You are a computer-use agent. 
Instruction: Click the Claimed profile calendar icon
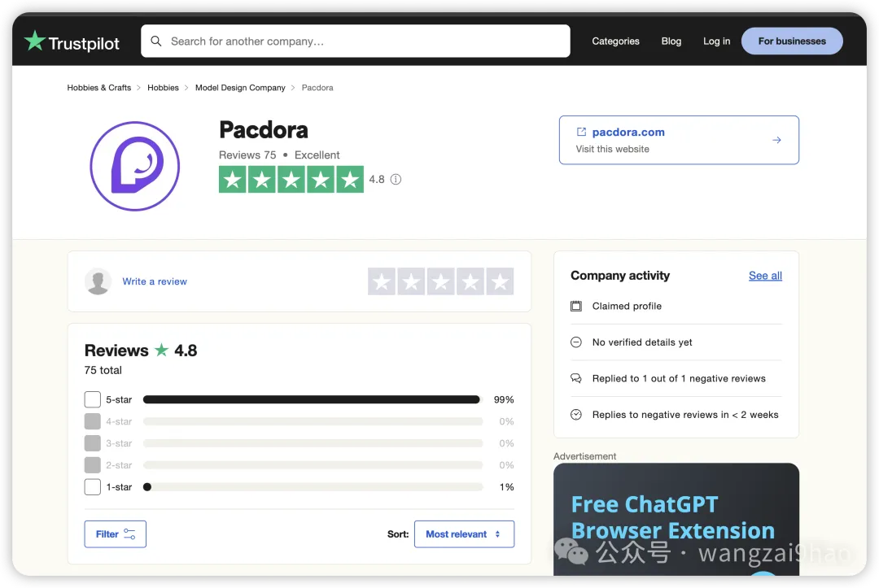tap(575, 306)
